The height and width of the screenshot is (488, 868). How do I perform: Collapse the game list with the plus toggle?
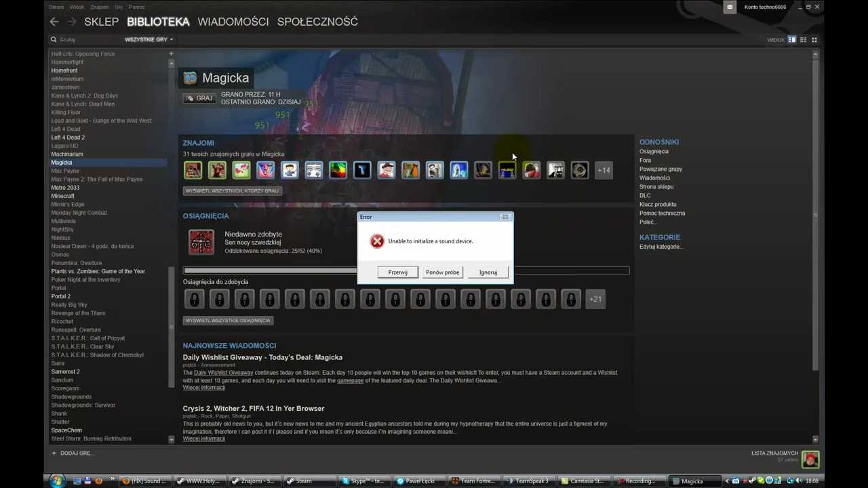click(171, 54)
